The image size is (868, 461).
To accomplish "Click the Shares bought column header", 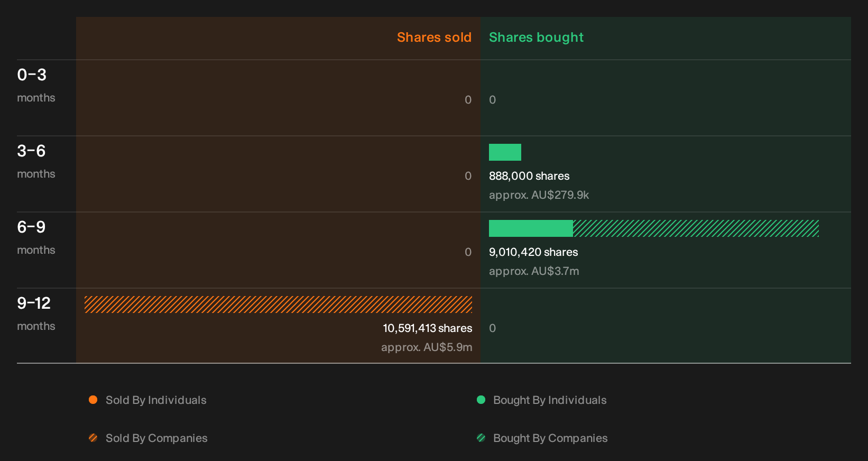I will 536,38.
